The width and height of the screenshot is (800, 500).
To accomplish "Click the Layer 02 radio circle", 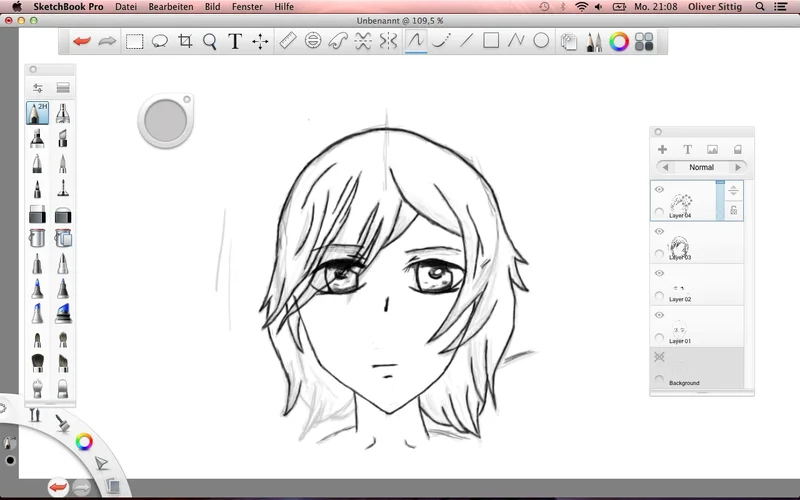I will 659,295.
